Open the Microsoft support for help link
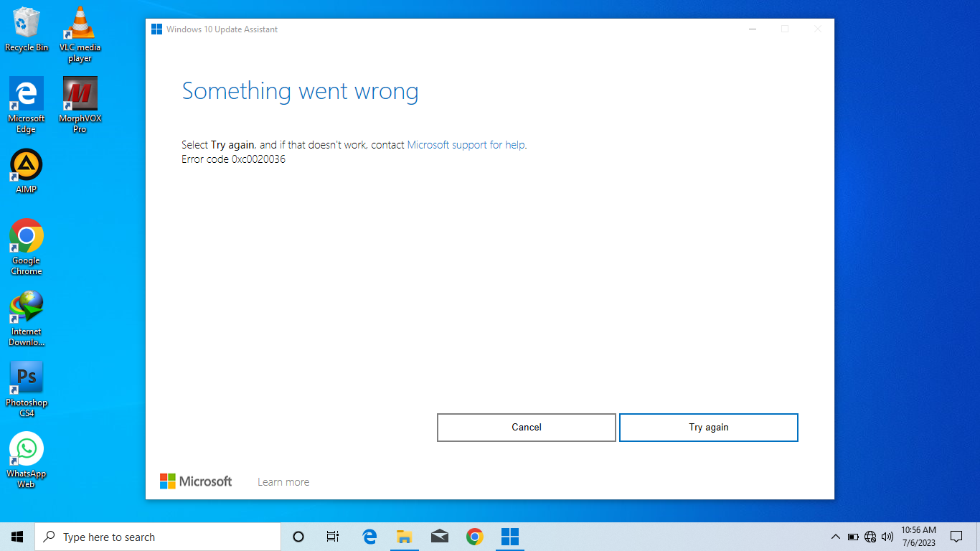The width and height of the screenshot is (980, 551). click(x=466, y=145)
